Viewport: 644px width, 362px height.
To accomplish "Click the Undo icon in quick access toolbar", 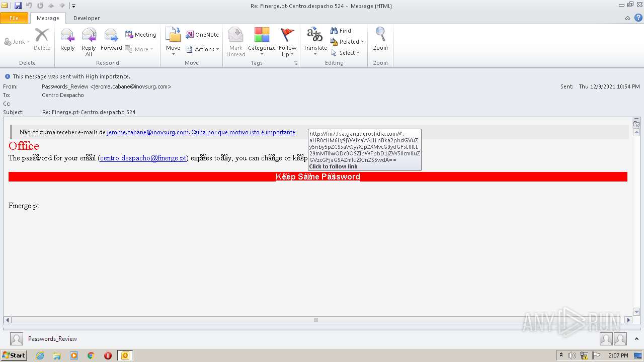I will 29,6.
